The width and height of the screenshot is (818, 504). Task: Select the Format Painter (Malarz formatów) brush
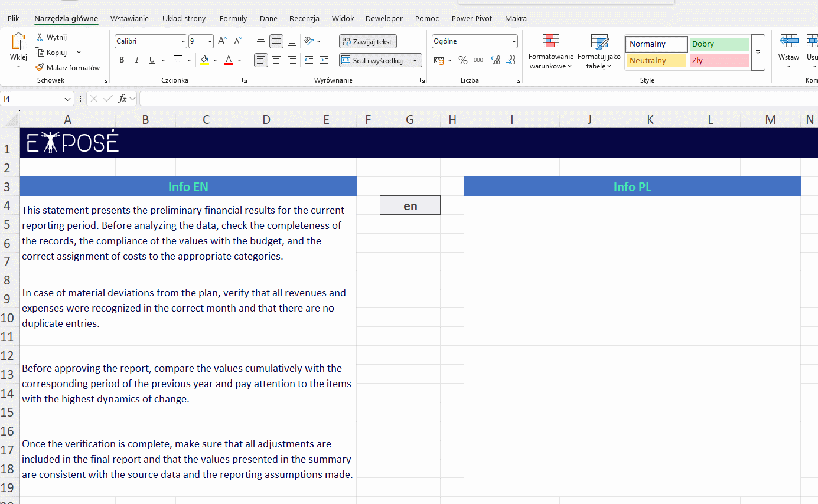40,68
